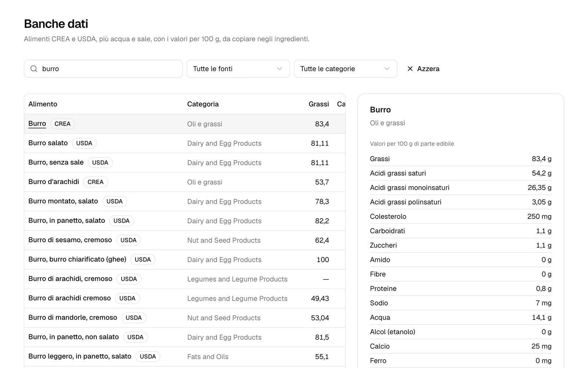This screenshot has height=368, width=588.
Task: Reset filters with Azzera button
Action: click(423, 69)
